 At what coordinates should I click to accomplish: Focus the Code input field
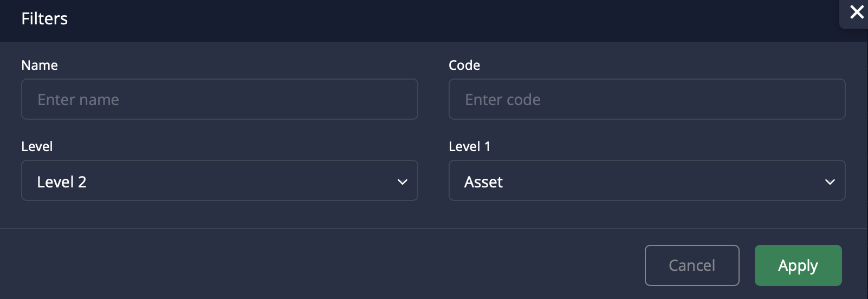point(646,100)
